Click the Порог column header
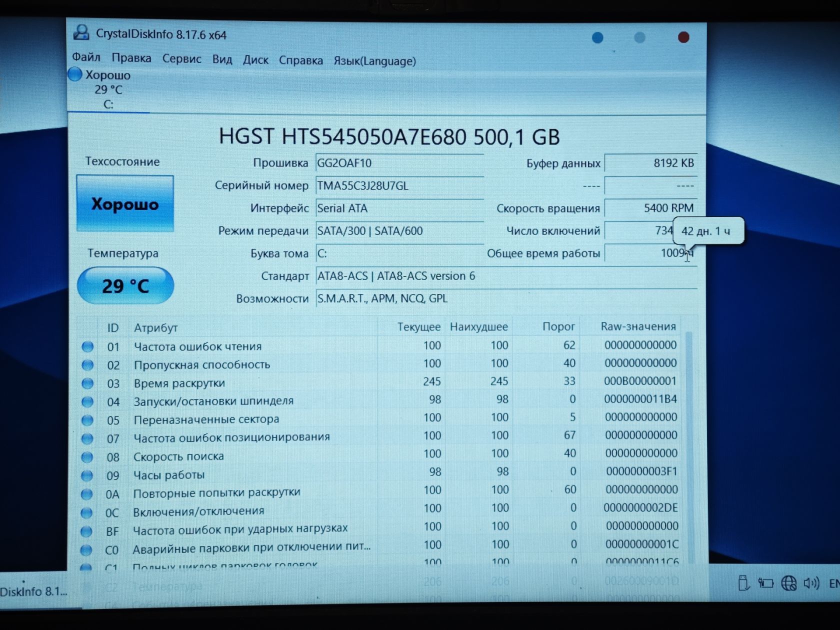The image size is (840, 630). [558, 326]
